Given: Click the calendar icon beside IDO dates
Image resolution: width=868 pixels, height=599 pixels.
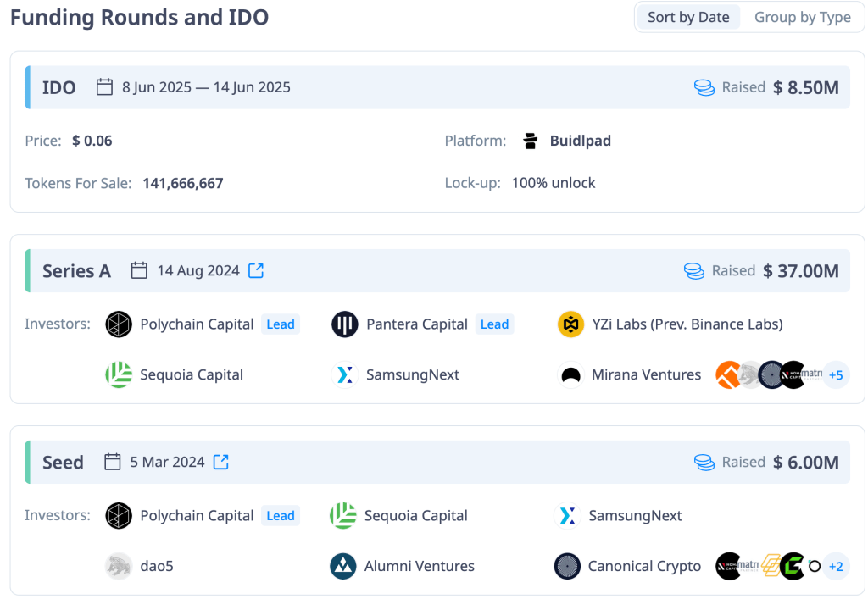Looking at the screenshot, I should pos(103,86).
